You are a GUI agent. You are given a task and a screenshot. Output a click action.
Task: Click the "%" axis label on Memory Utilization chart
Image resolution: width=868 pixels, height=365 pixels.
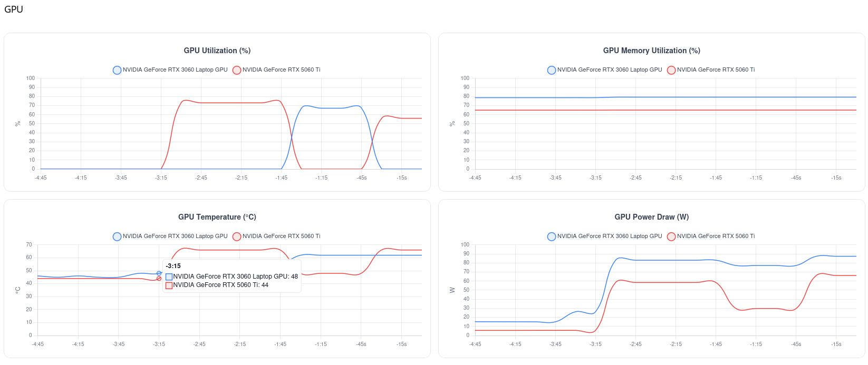point(452,124)
